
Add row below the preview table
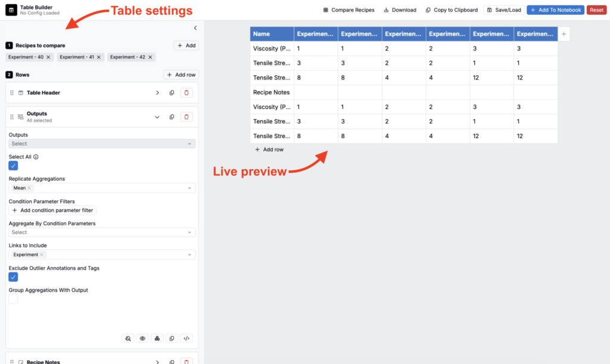coord(269,150)
